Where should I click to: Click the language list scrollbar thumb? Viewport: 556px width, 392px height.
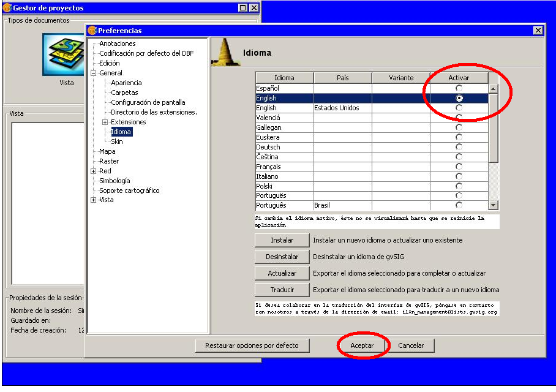pyautogui.click(x=494, y=128)
